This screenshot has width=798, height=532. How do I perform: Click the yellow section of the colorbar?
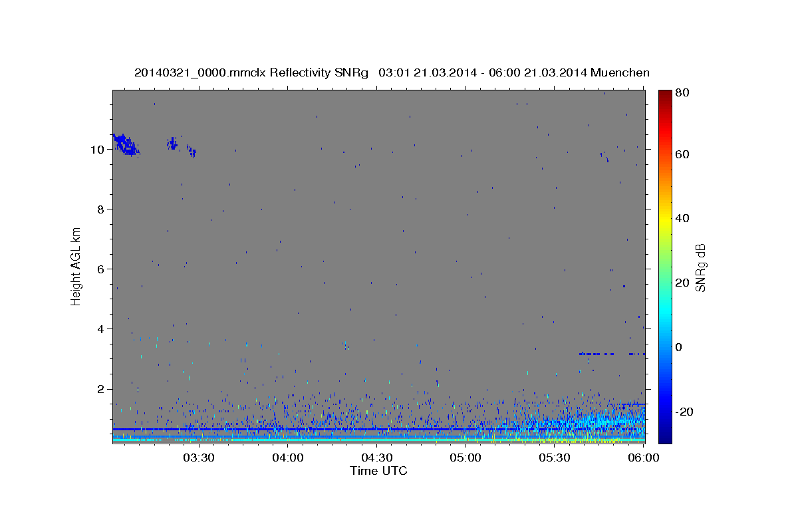tap(665, 218)
